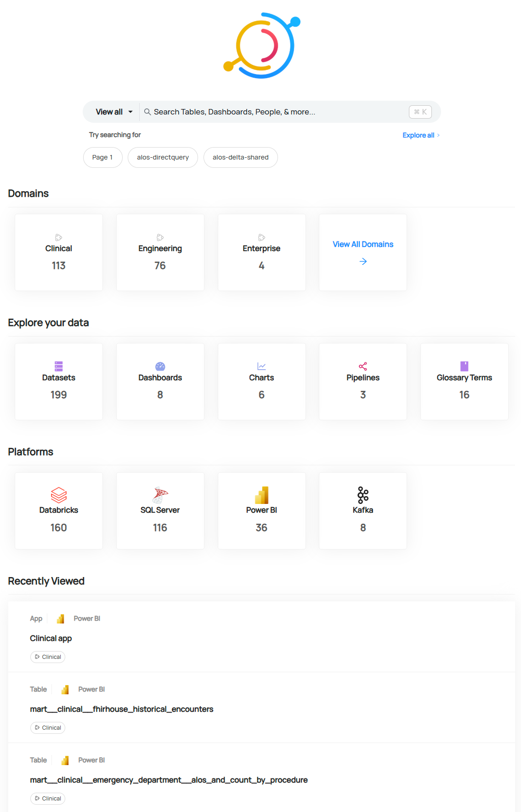Click the Datasets icon
The image size is (521, 812).
click(x=59, y=366)
